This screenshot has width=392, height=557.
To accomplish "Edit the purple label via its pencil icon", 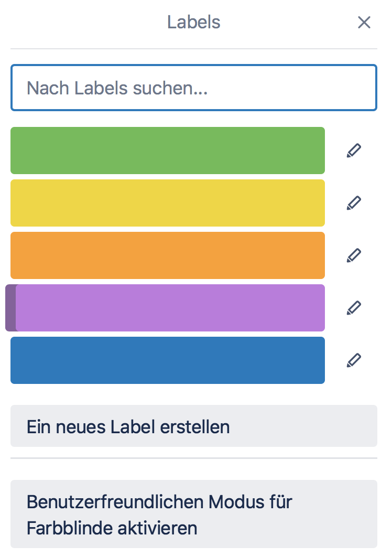I will point(354,308).
